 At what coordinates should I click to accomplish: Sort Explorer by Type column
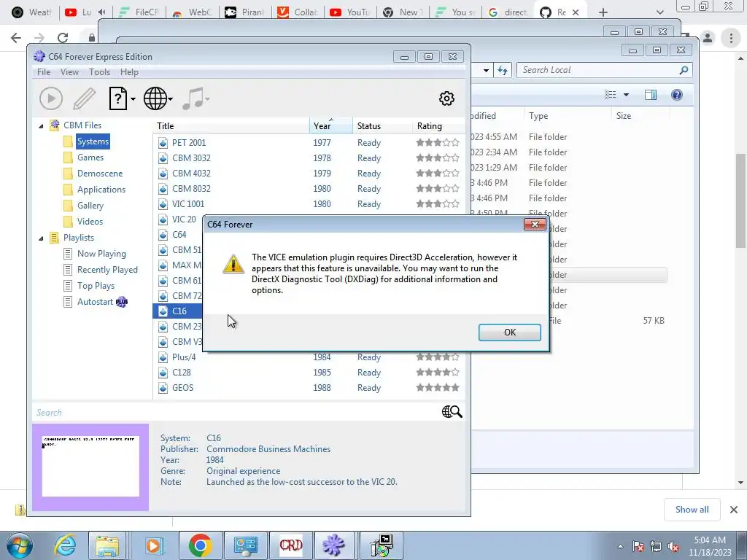point(567,116)
